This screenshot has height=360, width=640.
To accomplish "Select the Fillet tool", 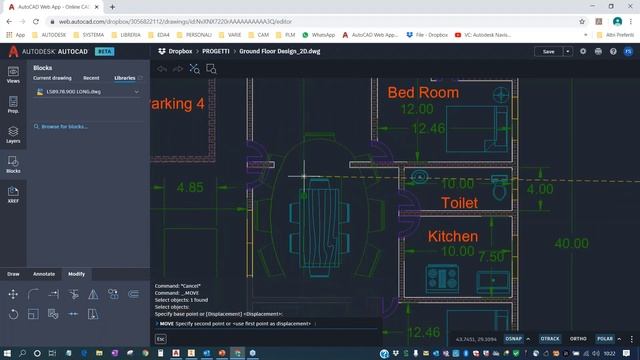I will (x=33, y=294).
